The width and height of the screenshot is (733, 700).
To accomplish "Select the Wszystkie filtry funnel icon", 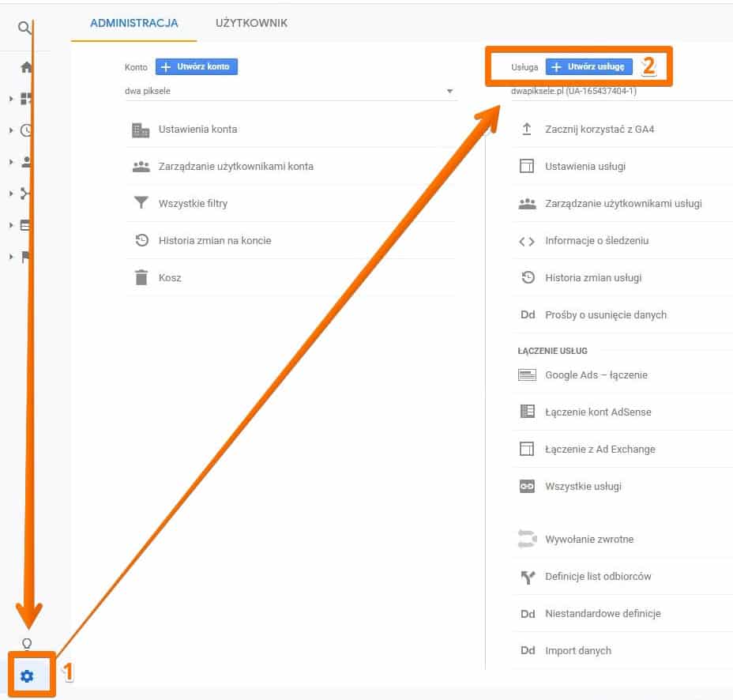I will pyautogui.click(x=142, y=203).
